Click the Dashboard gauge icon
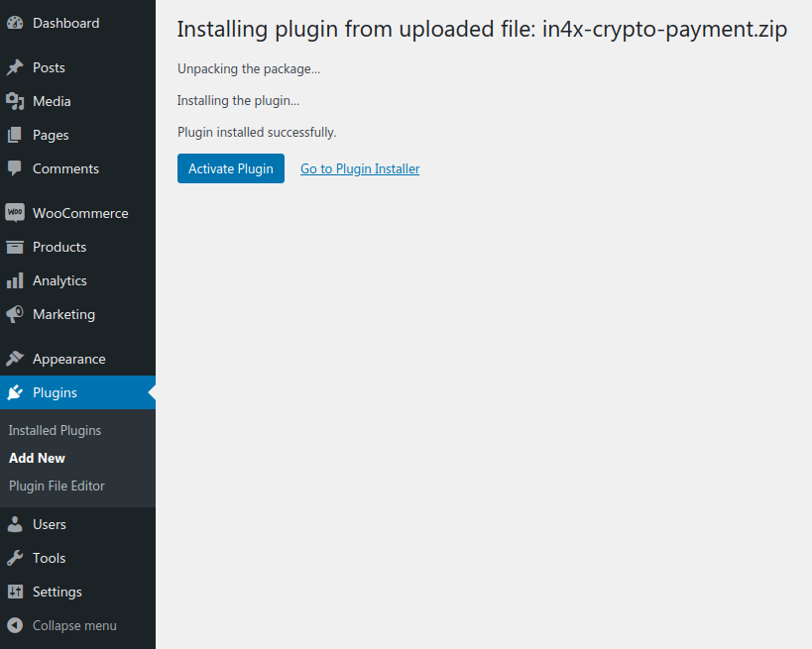 [15, 23]
